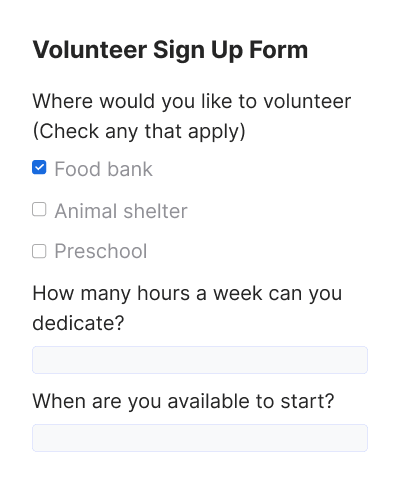Tick the Animal shelter checkbox
Image resolution: width=400 pixels, height=480 pixels.
(x=39, y=209)
